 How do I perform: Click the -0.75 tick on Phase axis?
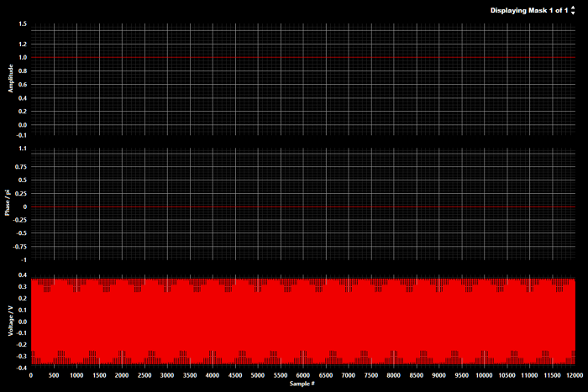(19, 247)
